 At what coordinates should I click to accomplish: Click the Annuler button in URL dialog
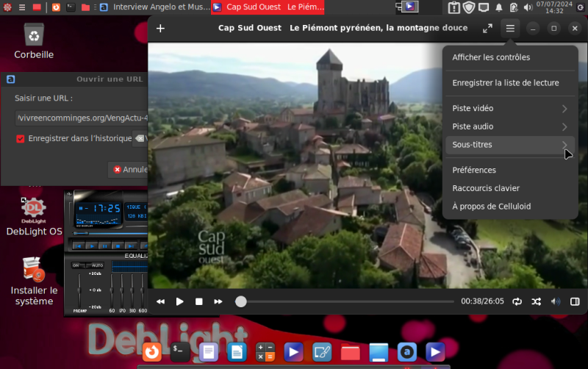[129, 169]
